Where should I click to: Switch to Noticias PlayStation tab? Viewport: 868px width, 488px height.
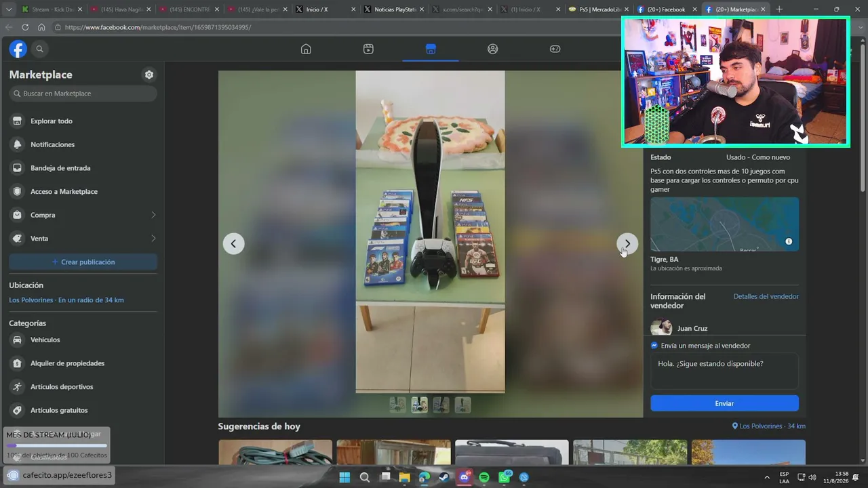tap(395, 9)
